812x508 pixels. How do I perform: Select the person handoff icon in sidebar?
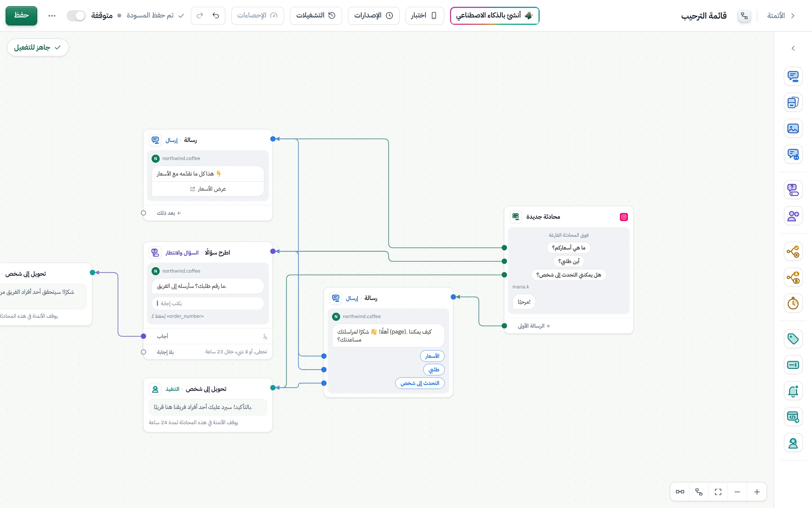pyautogui.click(x=793, y=443)
